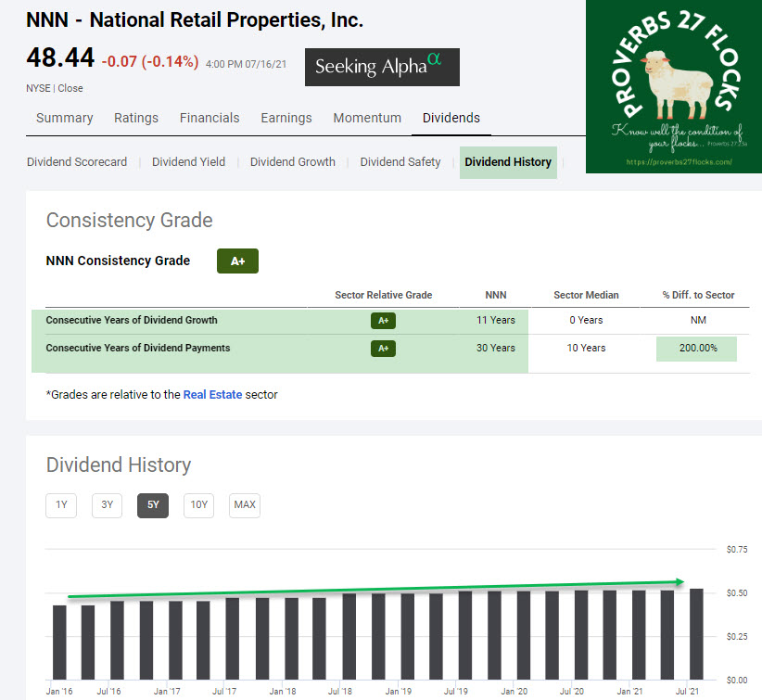Switch to the Financials tab
Viewport: 762px width, 700px height.
tap(210, 118)
